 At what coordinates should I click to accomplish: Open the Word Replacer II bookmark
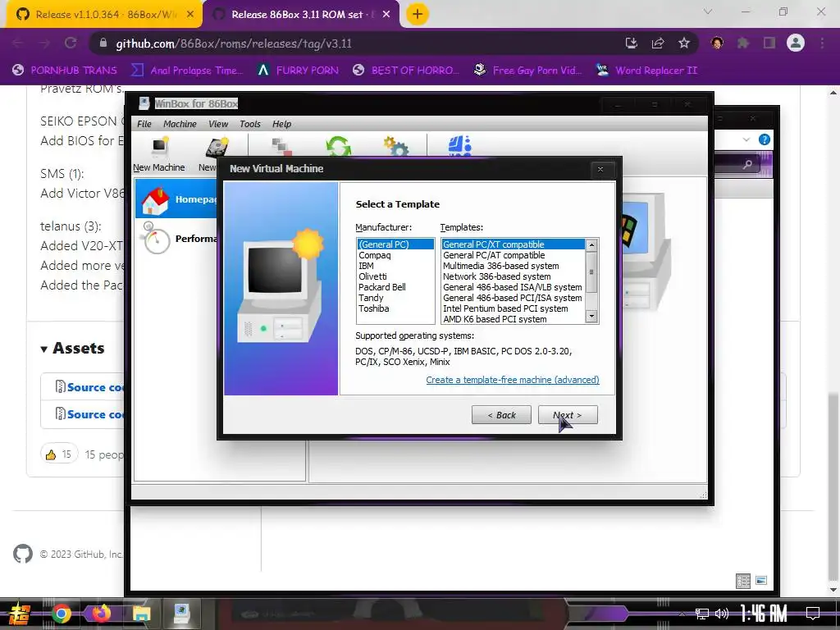click(647, 71)
